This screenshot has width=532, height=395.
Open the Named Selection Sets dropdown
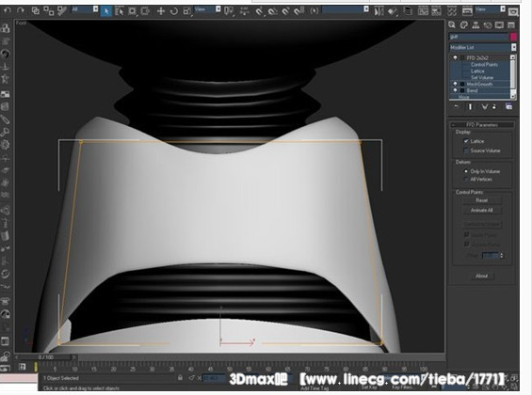(x=345, y=9)
